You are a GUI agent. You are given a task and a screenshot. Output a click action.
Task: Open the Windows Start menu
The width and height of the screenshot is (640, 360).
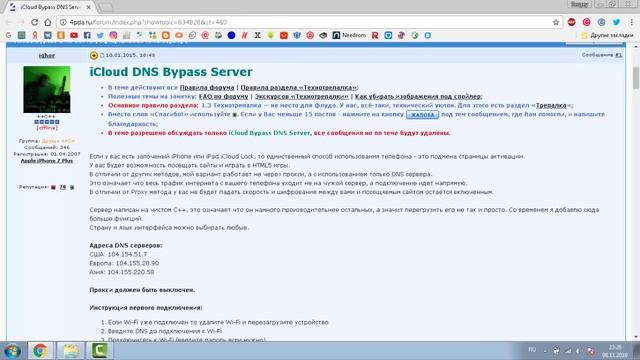(x=12, y=351)
